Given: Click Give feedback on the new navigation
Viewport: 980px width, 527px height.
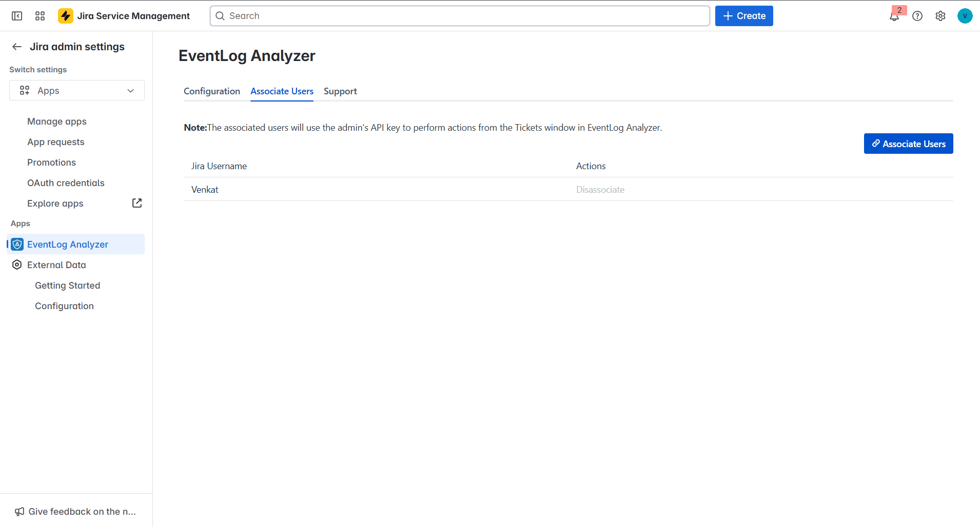Looking at the screenshot, I should click(x=76, y=512).
